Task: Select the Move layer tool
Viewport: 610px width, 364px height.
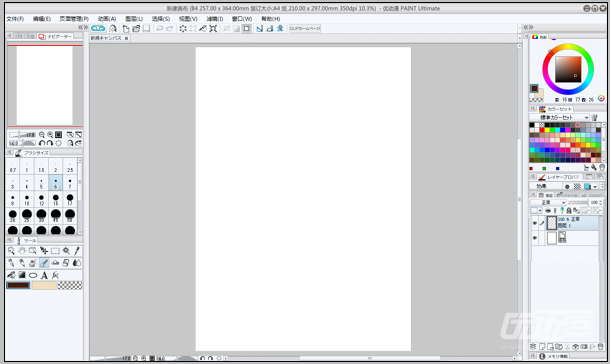Action: [x=44, y=251]
